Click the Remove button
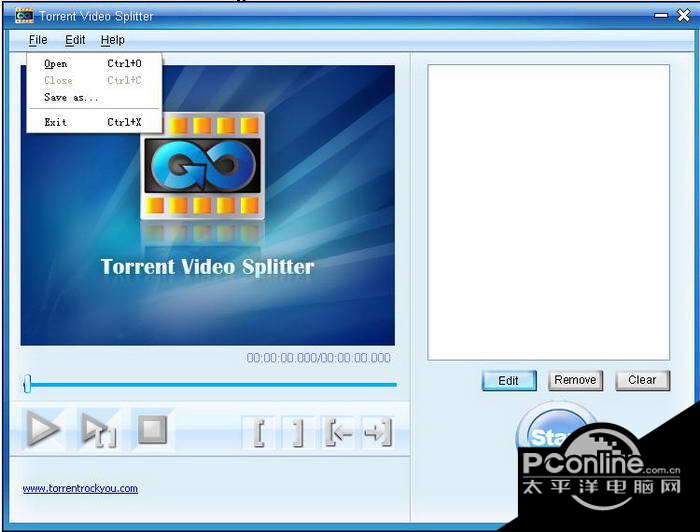Screen dimensions: 700x532 (x=575, y=380)
